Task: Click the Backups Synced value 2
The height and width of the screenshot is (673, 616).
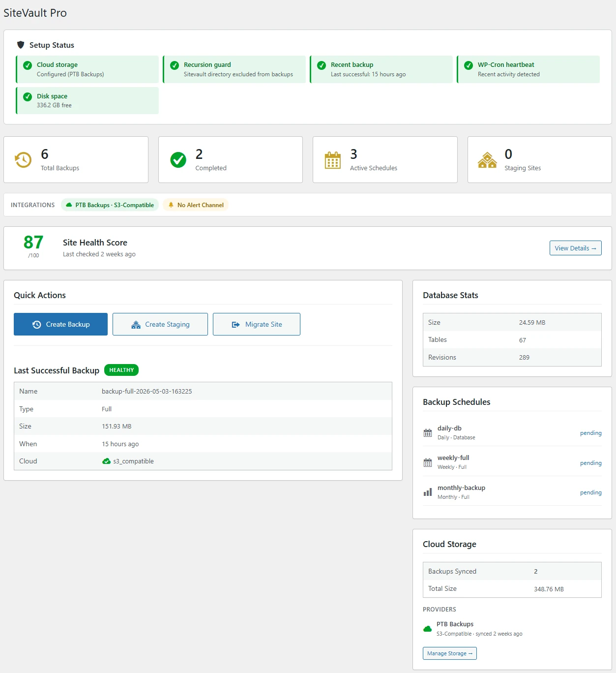Action: coord(536,572)
